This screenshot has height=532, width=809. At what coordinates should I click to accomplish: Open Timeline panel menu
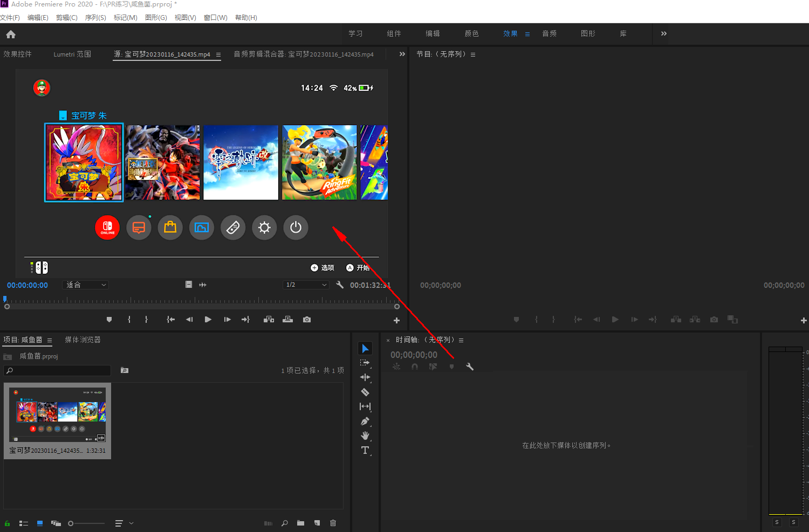pyautogui.click(x=461, y=340)
